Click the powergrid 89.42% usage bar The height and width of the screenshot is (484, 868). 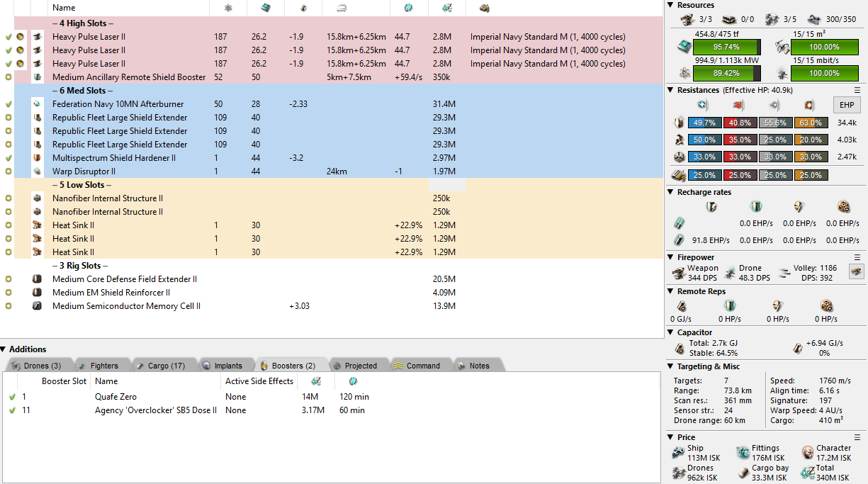[726, 73]
